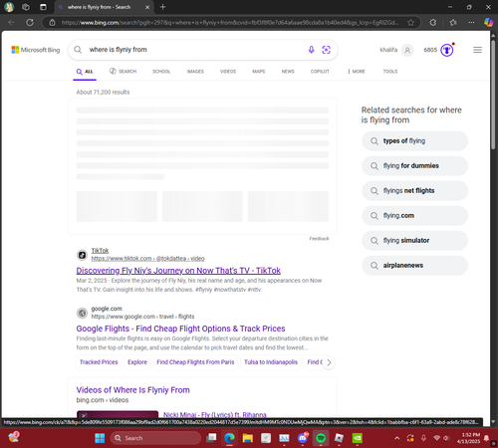Select related search 'flying for dummies'

[x=414, y=166]
